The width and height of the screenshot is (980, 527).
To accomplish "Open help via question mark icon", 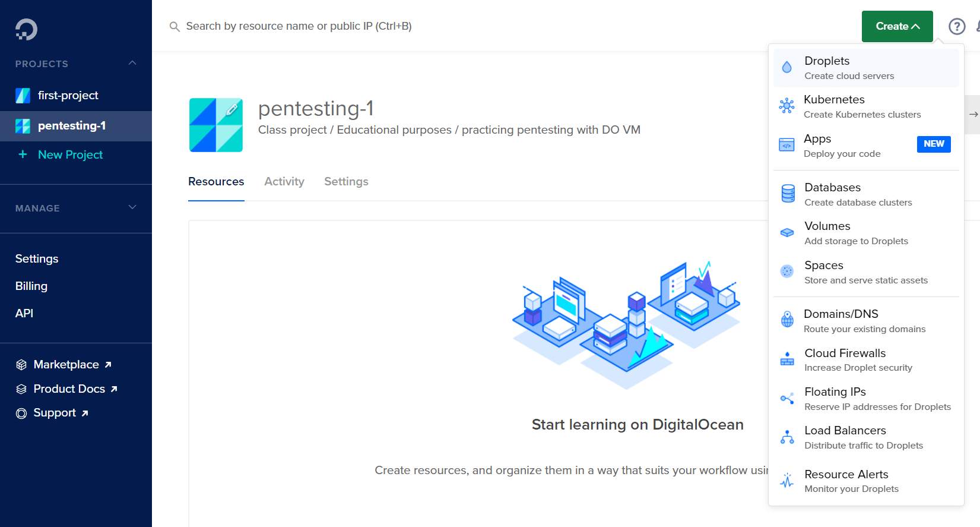I will [956, 27].
